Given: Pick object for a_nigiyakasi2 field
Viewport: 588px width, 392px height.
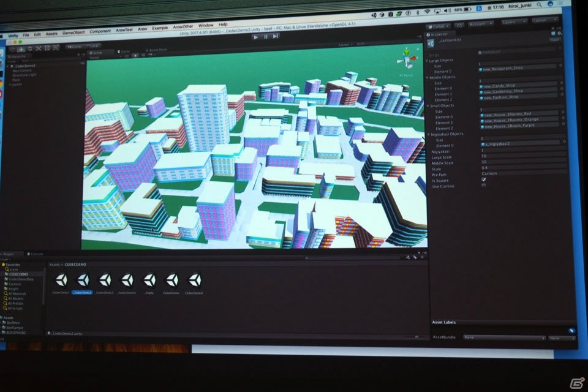Looking at the screenshot, I should 564,141.
